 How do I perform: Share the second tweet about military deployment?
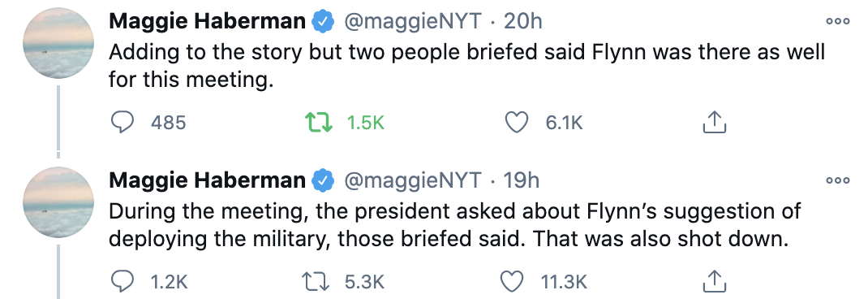pyautogui.click(x=714, y=282)
